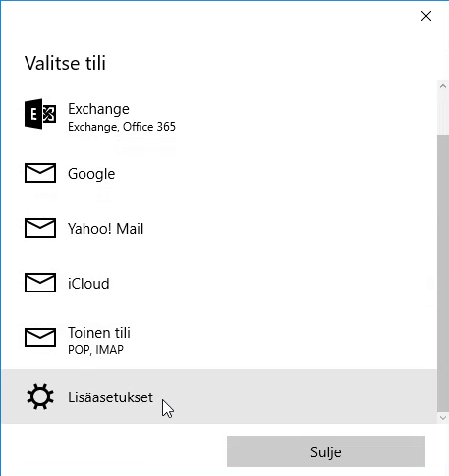Click the Exchange logo icon
Screen dimensions: 449x476
pos(40,114)
